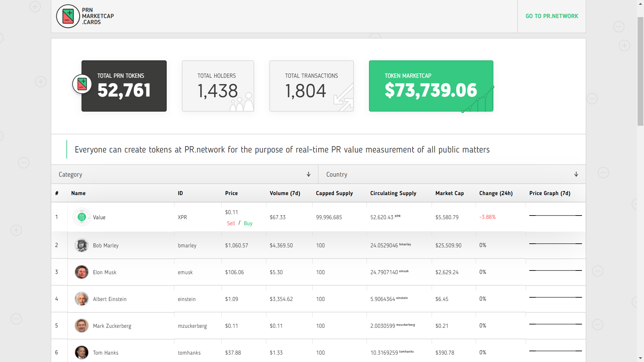The image size is (644, 362).
Task: Click Elon Musk's $106.06 price
Action: click(x=234, y=272)
